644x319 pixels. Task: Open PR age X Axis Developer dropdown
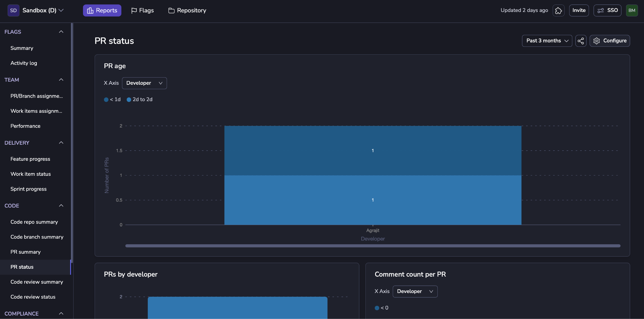tap(144, 83)
